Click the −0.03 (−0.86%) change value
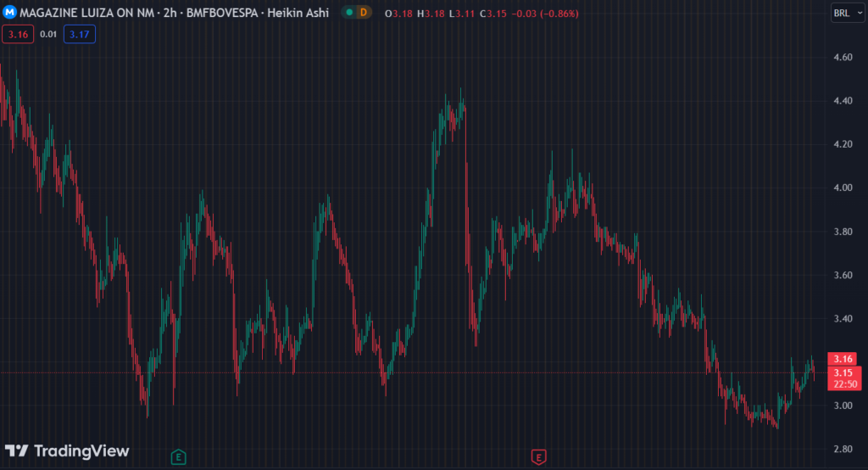This screenshot has width=868, height=470. tap(545, 14)
